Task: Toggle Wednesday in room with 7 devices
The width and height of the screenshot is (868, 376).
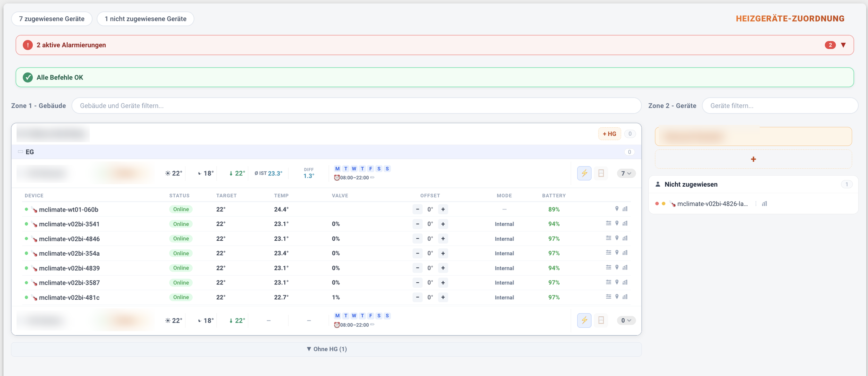Action: click(x=354, y=169)
